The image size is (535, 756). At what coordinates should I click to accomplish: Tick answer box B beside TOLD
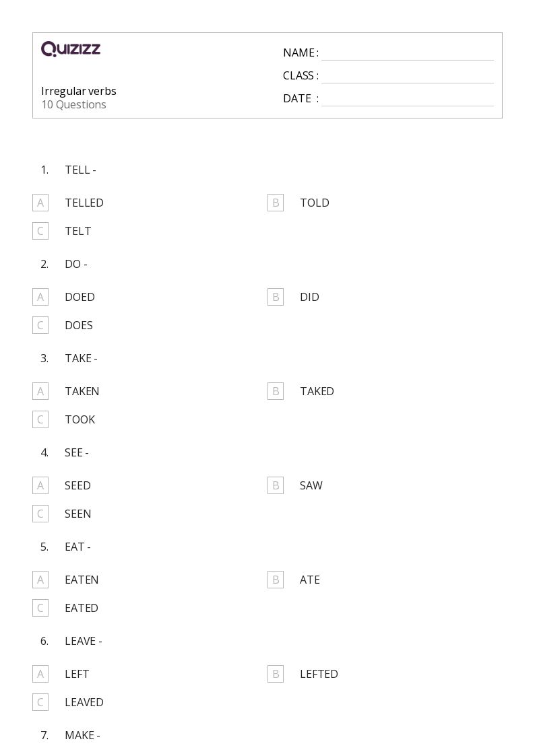coord(276,203)
